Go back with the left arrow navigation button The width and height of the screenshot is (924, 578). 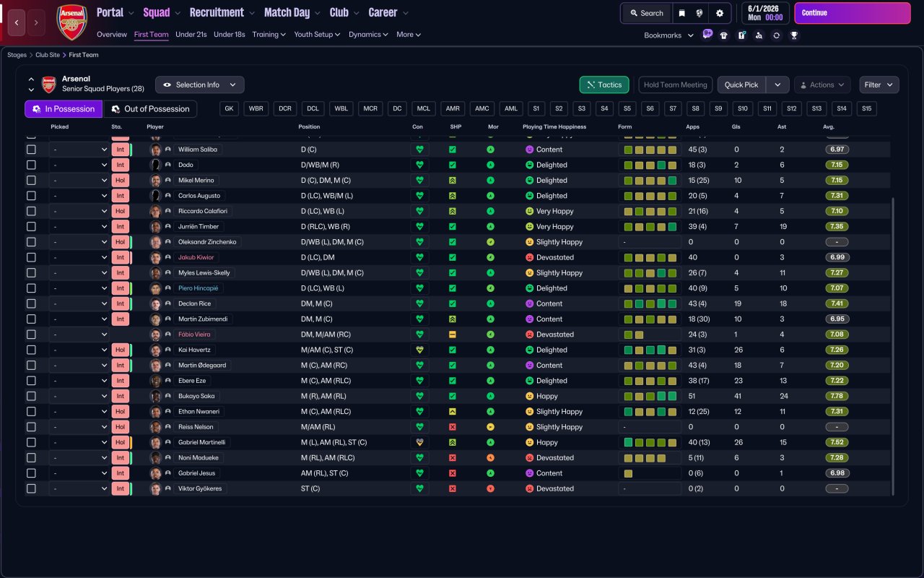(17, 22)
